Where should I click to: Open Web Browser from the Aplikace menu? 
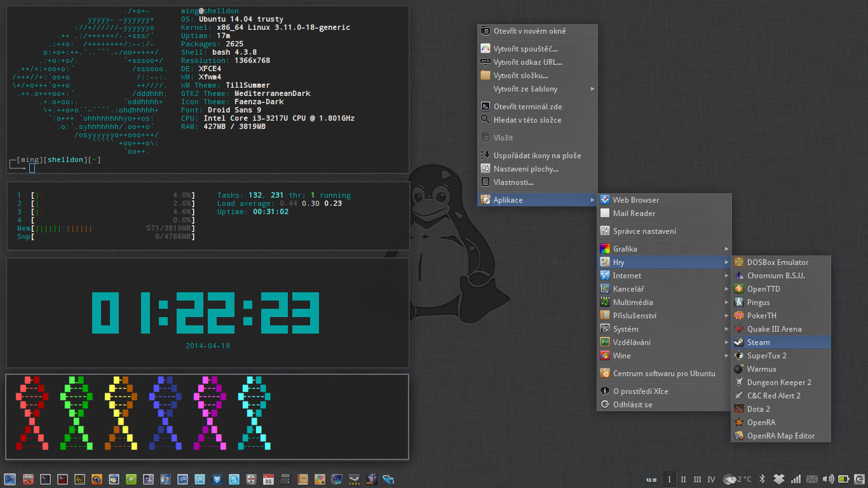tap(665, 200)
